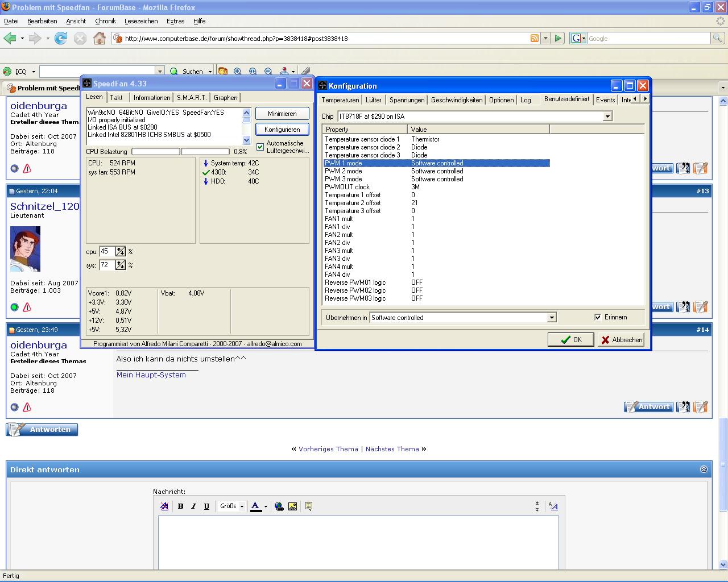Click into the Nachricht reply text area

[x=358, y=543]
